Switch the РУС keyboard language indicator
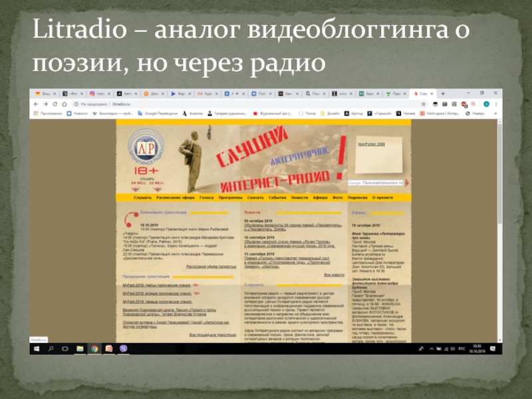 462,348
